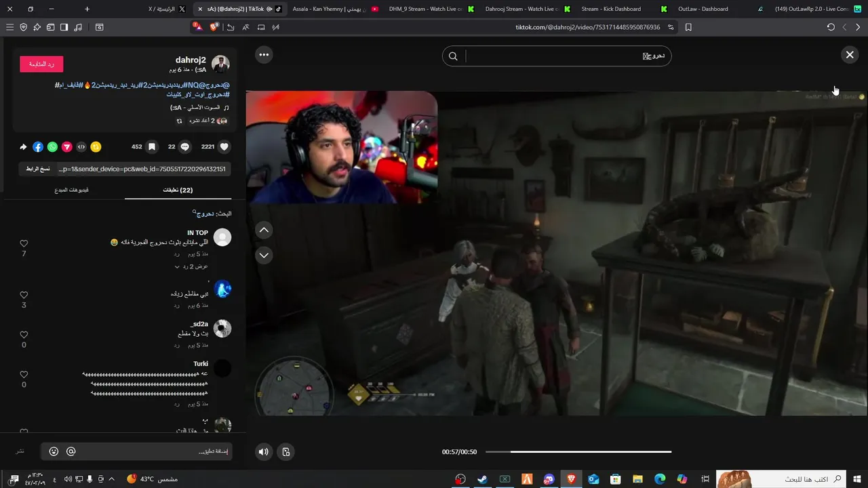
Task: Toggle the auto-scroll icon beside the volume button
Action: pyautogui.click(x=286, y=452)
